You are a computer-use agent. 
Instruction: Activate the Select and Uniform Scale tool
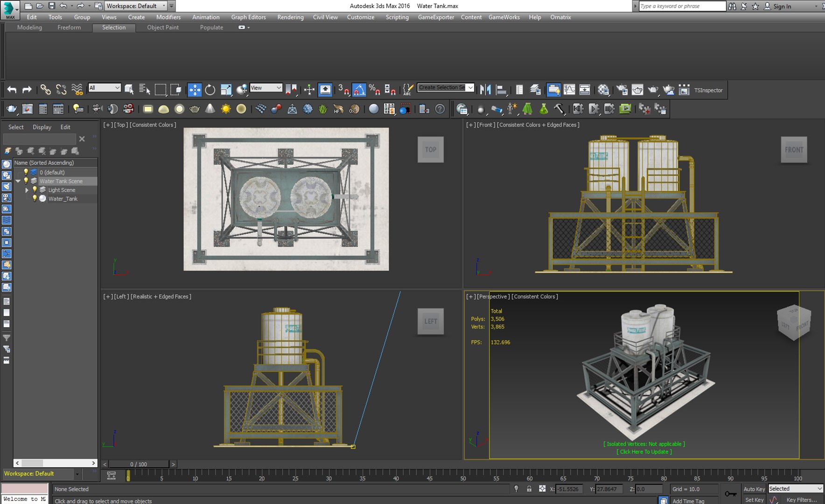(226, 90)
